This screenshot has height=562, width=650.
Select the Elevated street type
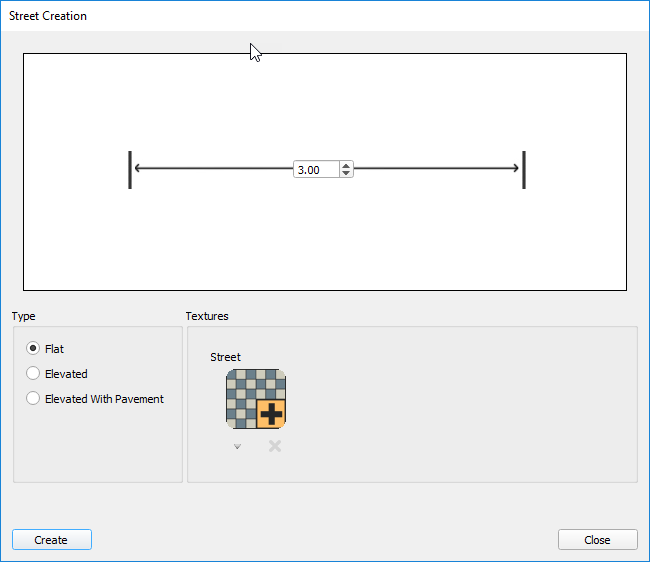point(34,374)
